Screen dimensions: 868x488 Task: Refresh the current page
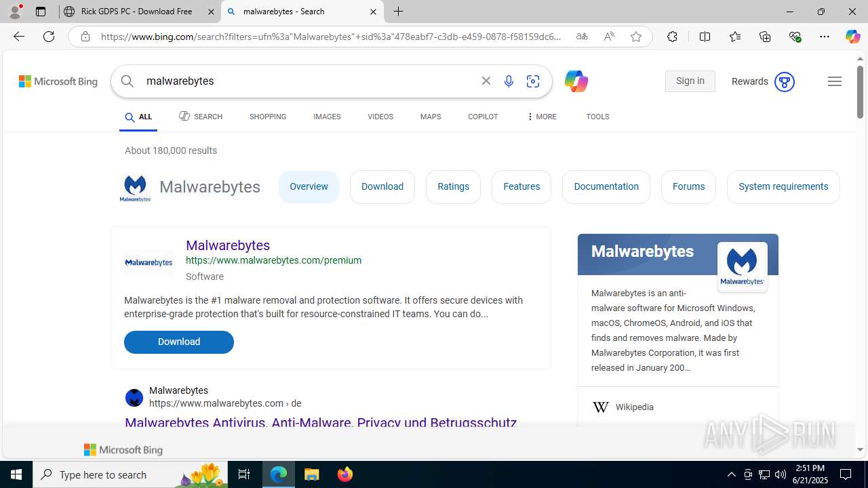coord(49,37)
